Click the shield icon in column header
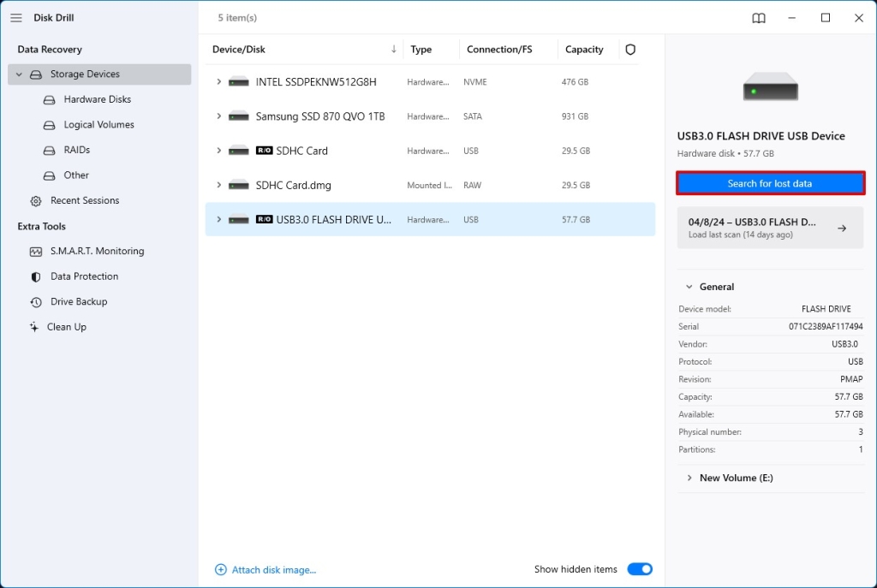 click(x=630, y=50)
